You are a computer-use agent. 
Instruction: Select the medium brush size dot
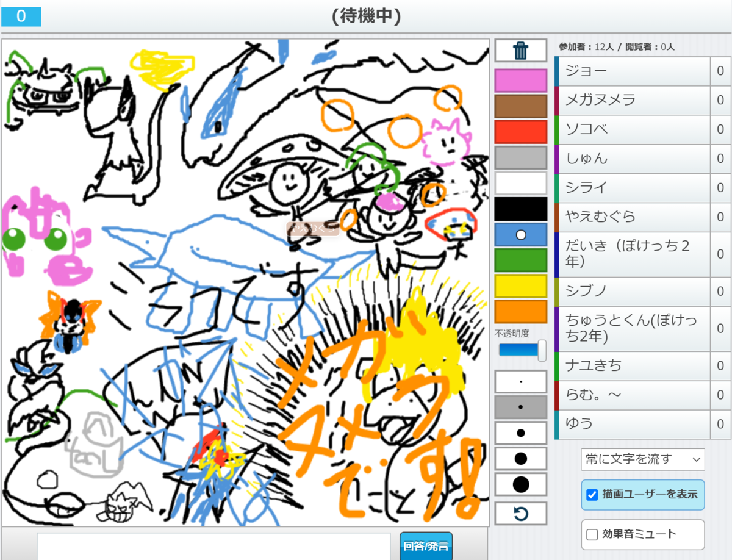click(520, 433)
